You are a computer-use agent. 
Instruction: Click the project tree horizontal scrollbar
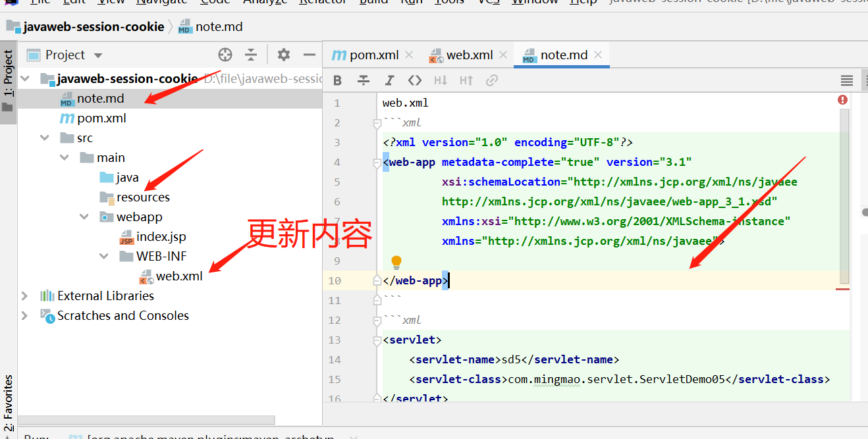click(146, 419)
